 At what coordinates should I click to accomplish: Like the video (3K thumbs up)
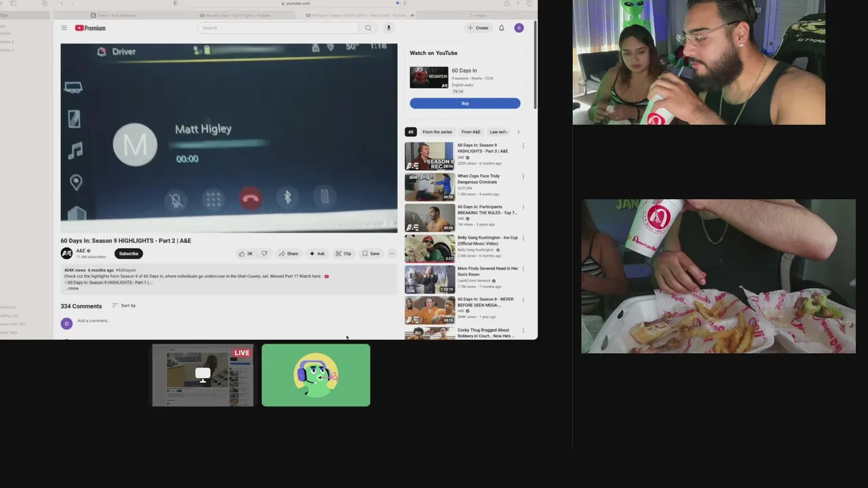tap(245, 253)
